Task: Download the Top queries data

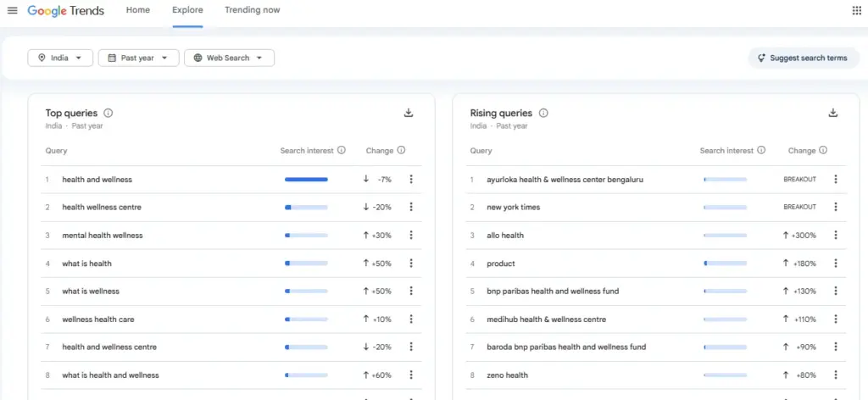Action: pyautogui.click(x=409, y=113)
